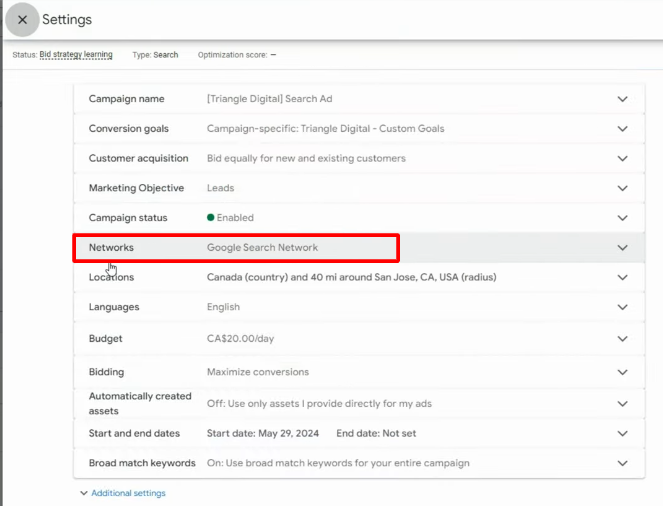Click "On: Use broad match keywords" value

point(338,463)
